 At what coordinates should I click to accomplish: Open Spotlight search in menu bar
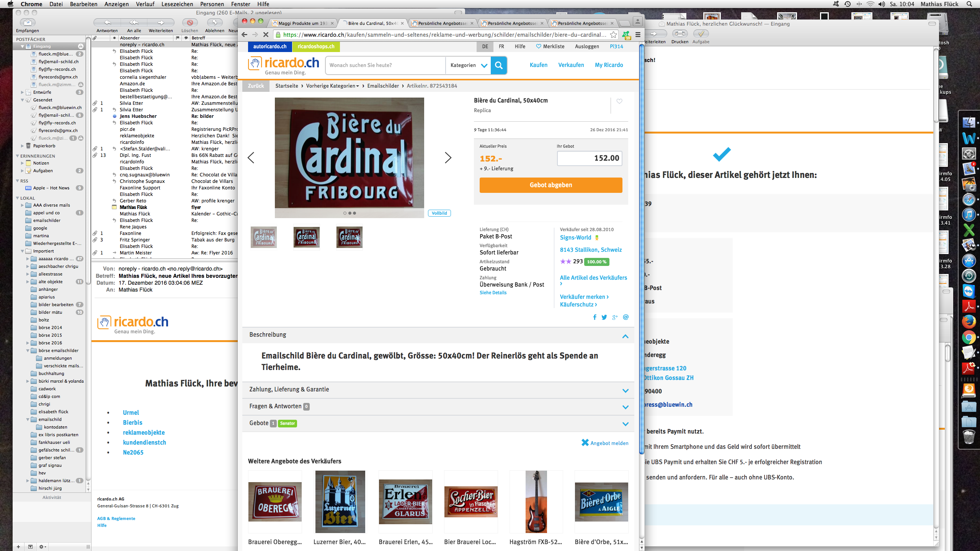pyautogui.click(x=969, y=4)
